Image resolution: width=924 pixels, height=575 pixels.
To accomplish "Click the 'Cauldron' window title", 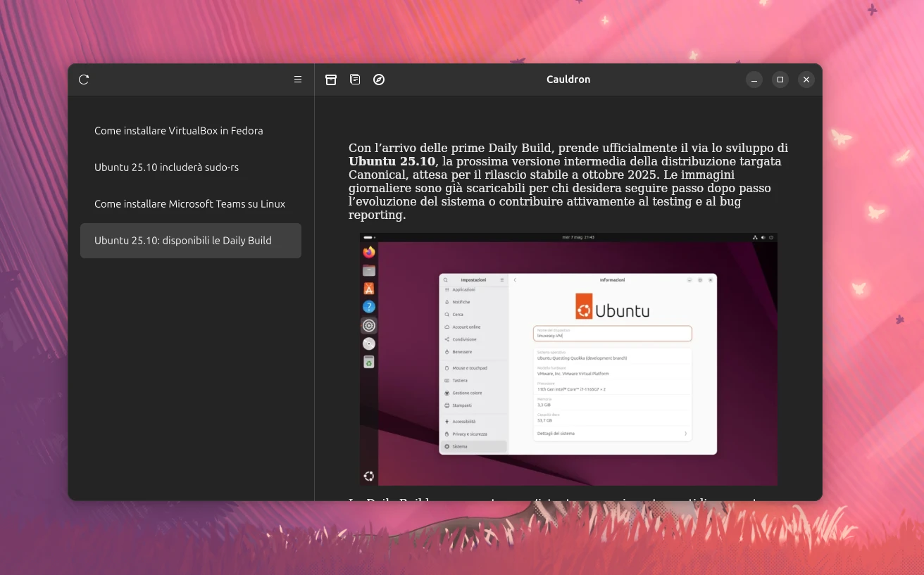I will click(x=568, y=80).
